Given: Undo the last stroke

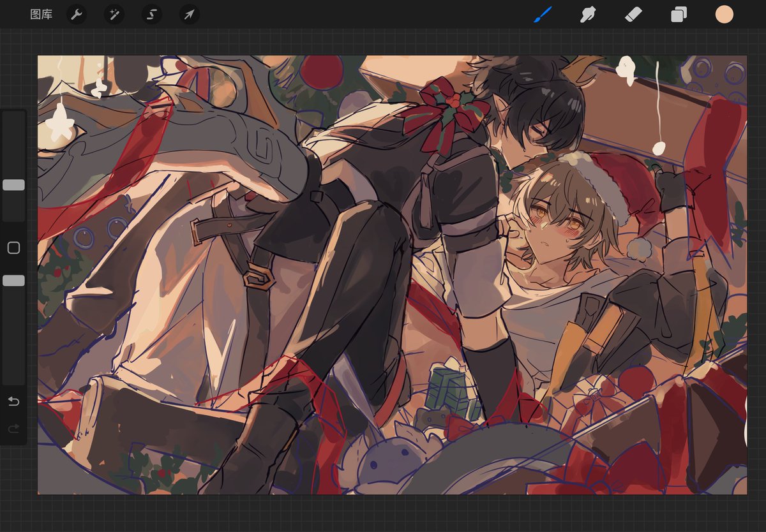Looking at the screenshot, I should click(13, 401).
